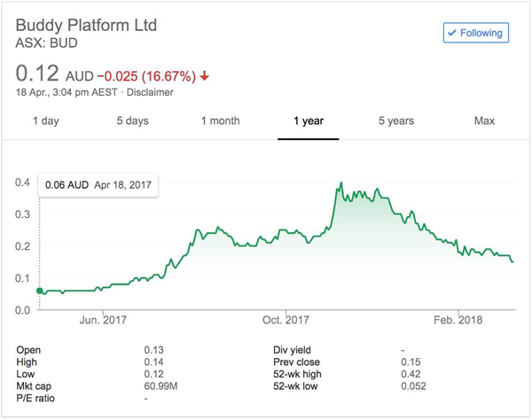Switch to the 1 day tab
Viewport: 532px width, 420px height.
pyautogui.click(x=46, y=121)
